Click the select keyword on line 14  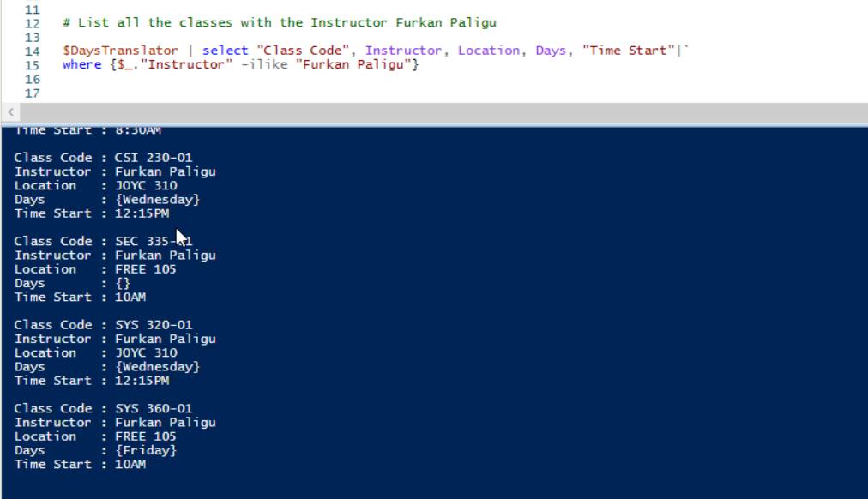pyautogui.click(x=224, y=51)
